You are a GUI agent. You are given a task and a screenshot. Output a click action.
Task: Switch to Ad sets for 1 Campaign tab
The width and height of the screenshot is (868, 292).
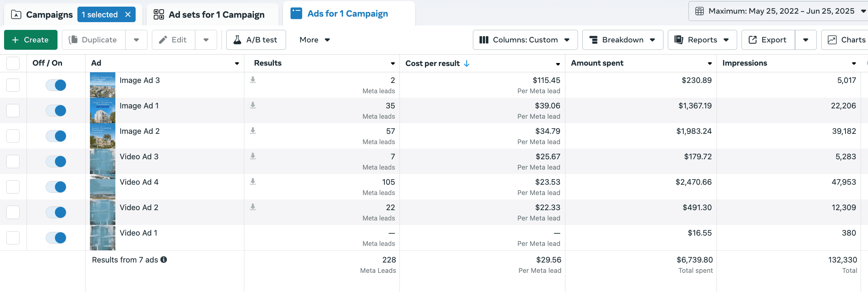[209, 15]
